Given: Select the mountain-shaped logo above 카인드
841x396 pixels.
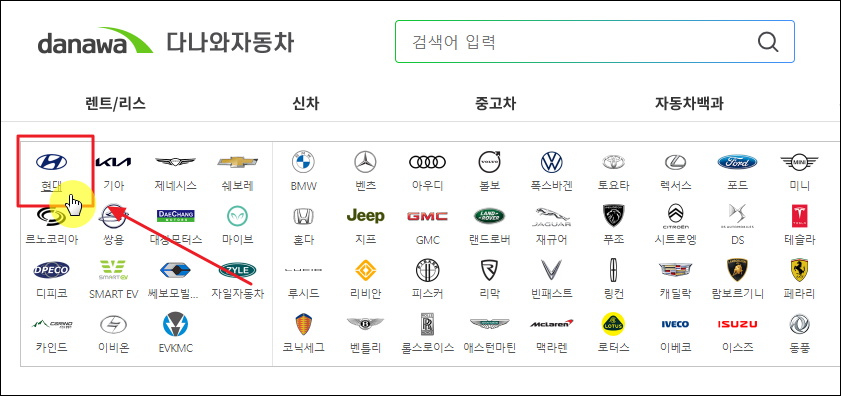Looking at the screenshot, I should pyautogui.click(x=51, y=324).
